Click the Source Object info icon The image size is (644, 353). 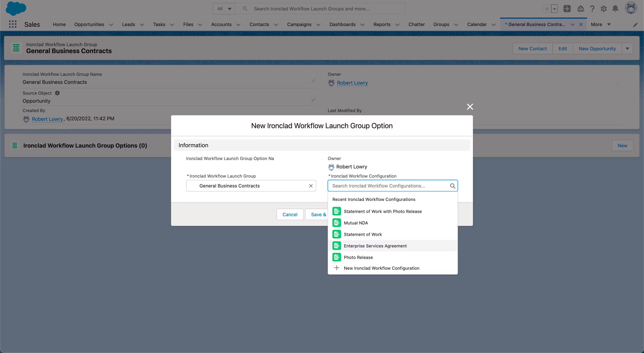coord(57,93)
